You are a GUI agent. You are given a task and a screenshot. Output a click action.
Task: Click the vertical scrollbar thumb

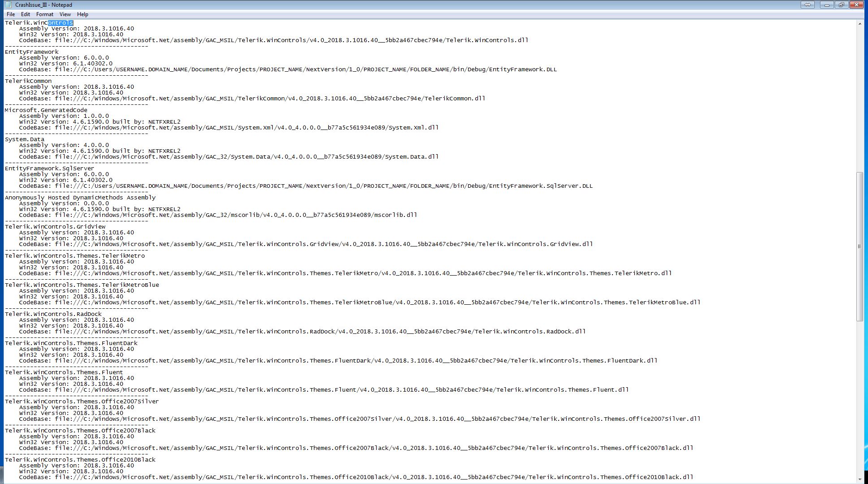(x=859, y=246)
